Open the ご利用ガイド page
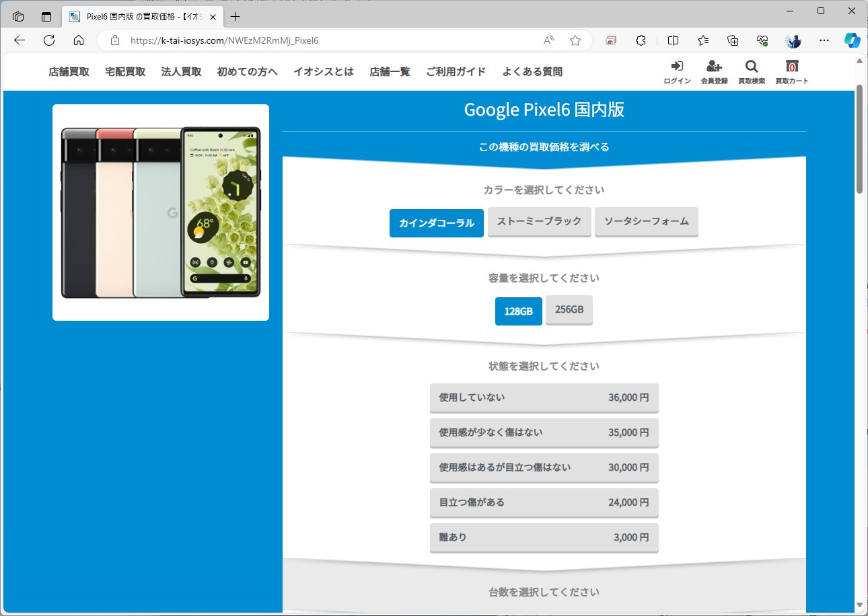This screenshot has height=616, width=868. pyautogui.click(x=456, y=71)
